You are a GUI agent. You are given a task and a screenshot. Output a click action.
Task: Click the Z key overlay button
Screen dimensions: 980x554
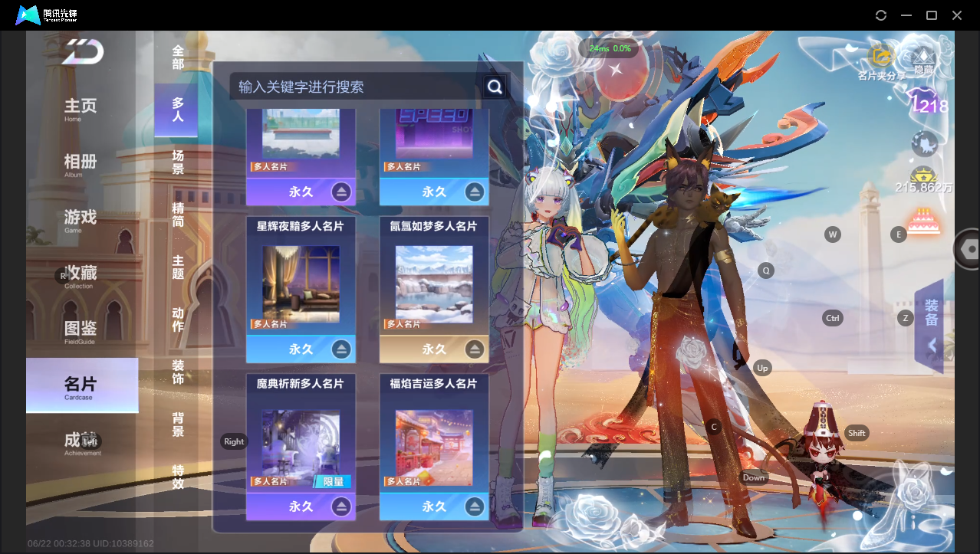tap(906, 318)
